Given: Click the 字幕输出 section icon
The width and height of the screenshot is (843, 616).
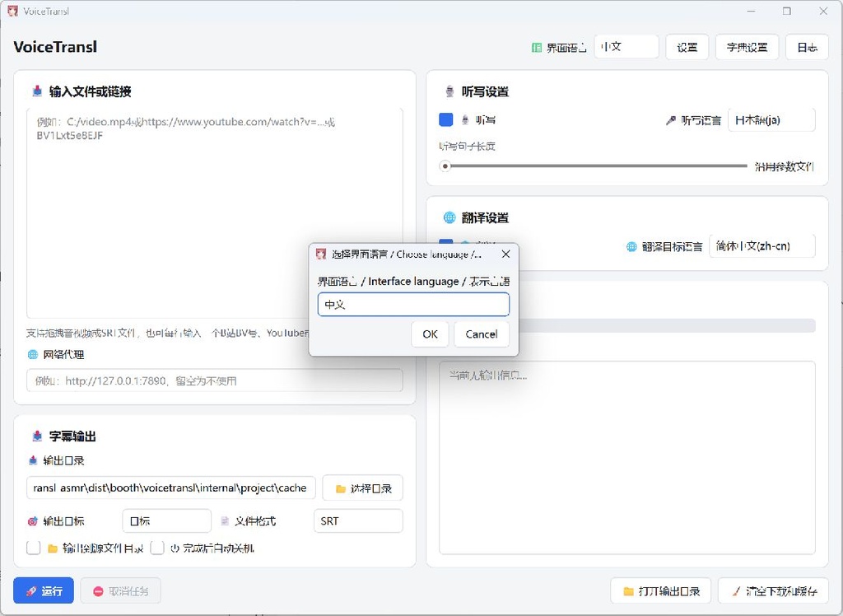Looking at the screenshot, I should click(37, 436).
